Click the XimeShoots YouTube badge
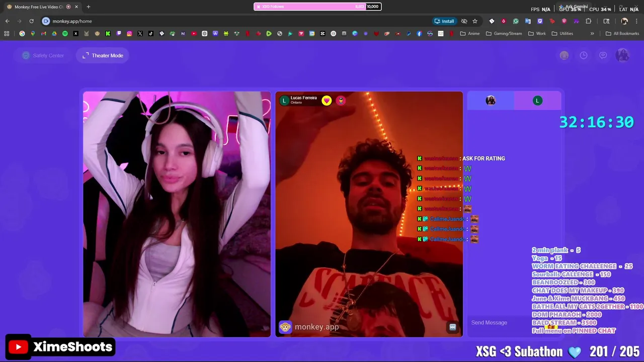644x362 pixels. (x=61, y=347)
